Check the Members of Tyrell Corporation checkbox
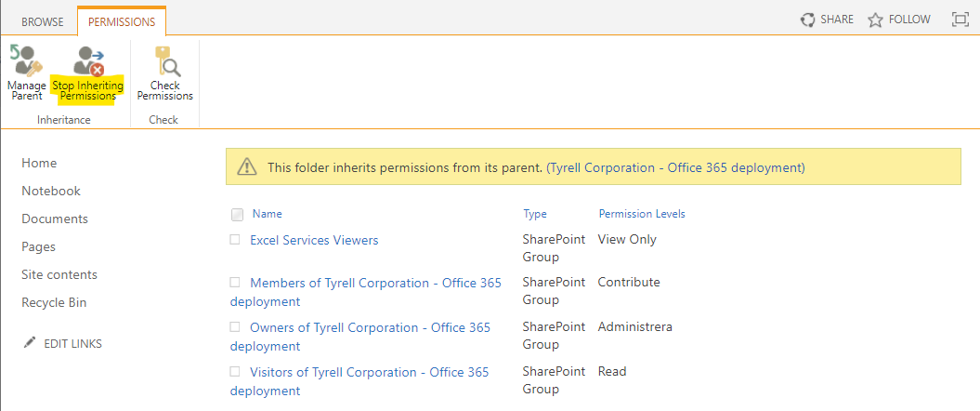The height and width of the screenshot is (411, 980). (235, 282)
